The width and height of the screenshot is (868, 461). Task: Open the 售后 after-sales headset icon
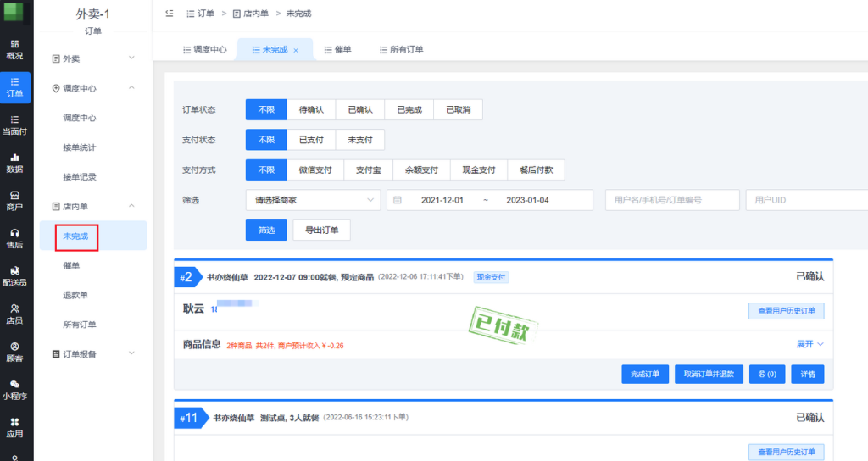[14, 238]
